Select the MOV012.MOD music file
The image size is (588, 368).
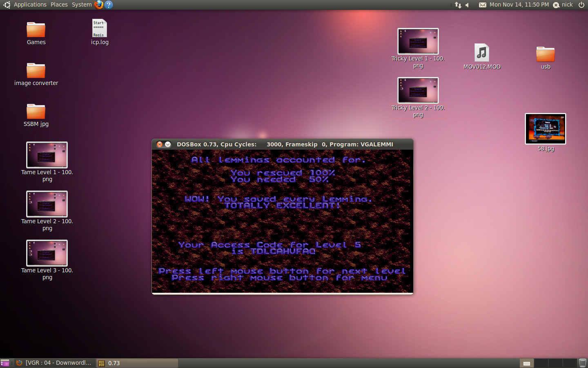click(482, 53)
